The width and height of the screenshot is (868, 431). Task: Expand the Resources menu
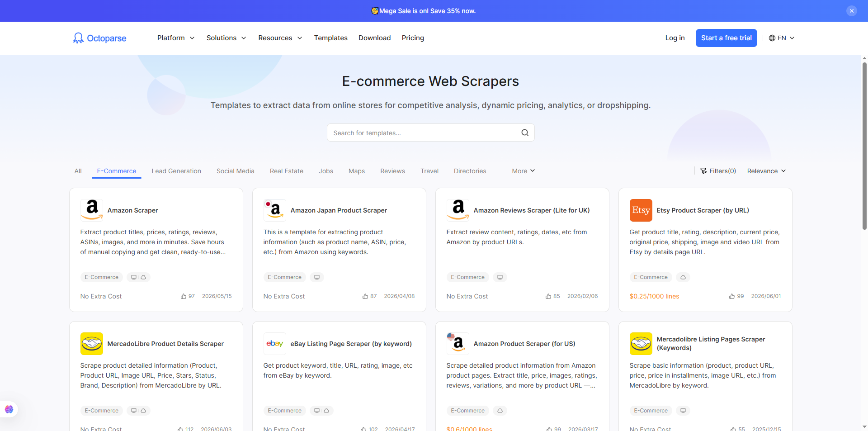point(280,38)
